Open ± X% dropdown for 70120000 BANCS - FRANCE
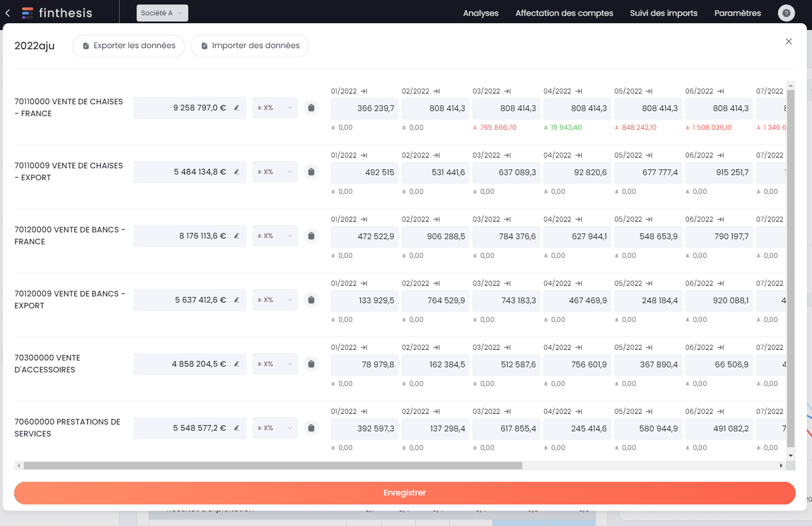 pyautogui.click(x=275, y=236)
